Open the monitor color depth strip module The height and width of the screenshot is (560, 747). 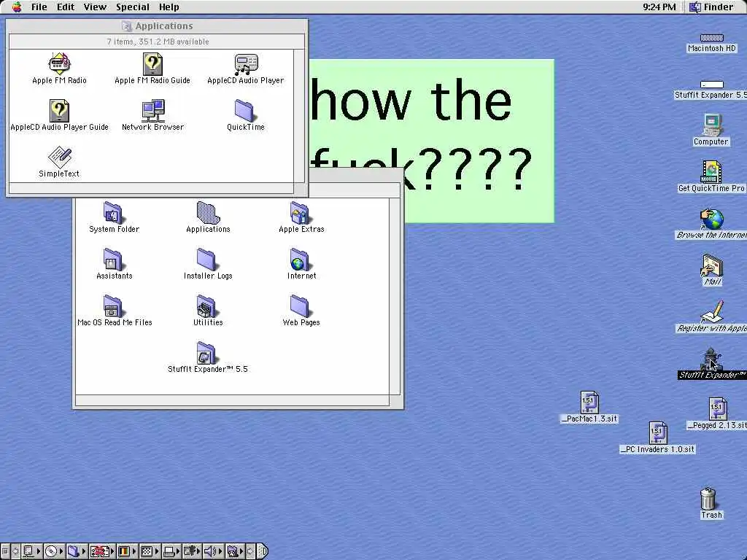(127, 551)
